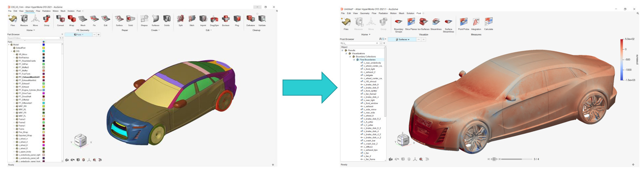Open the Streamlines tool
Viewport: 644px width, 171px height.
[436, 23]
